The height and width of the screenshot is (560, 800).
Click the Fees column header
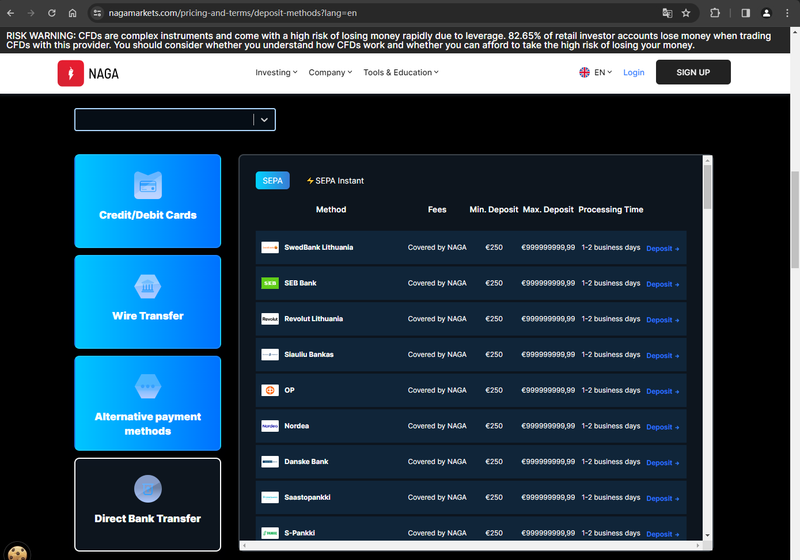point(437,210)
